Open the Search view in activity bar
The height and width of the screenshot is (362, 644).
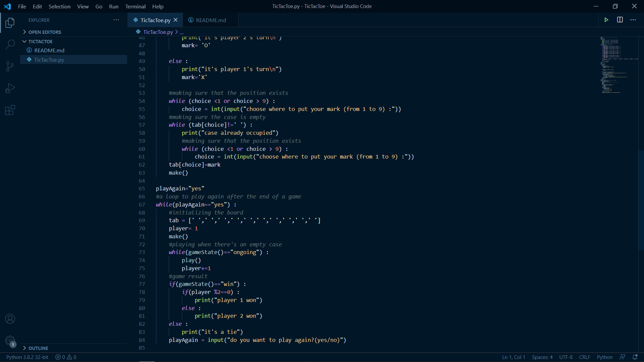click(x=10, y=44)
